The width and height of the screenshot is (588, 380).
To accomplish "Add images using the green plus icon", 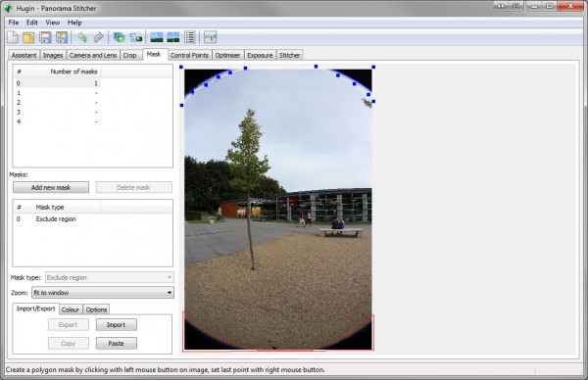I will point(120,37).
